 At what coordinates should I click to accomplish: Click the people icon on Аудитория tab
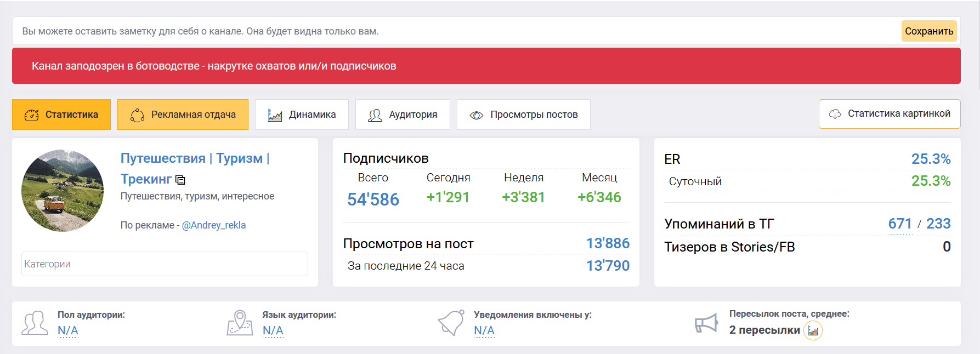pyautogui.click(x=375, y=115)
